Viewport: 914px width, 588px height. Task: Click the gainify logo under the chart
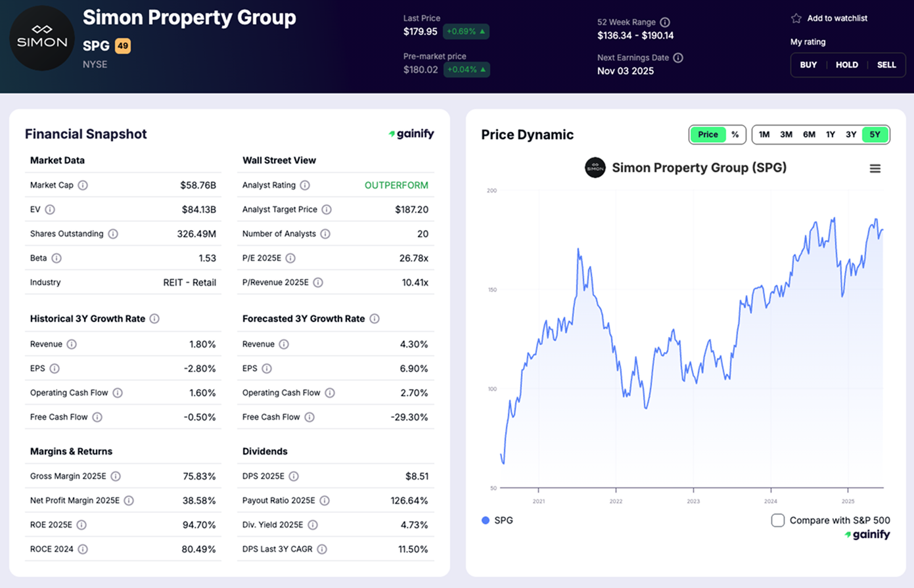(867, 534)
